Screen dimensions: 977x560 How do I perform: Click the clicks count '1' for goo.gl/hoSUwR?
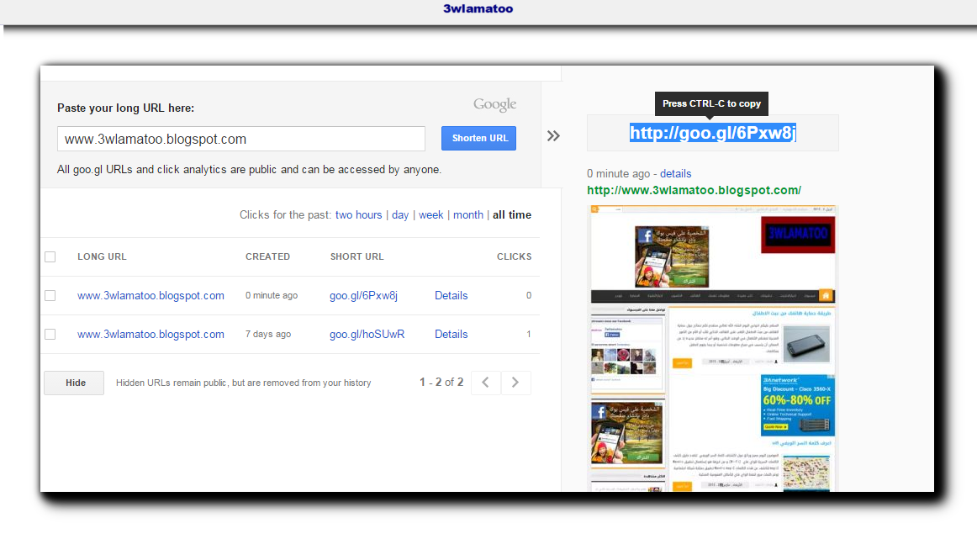coord(528,335)
